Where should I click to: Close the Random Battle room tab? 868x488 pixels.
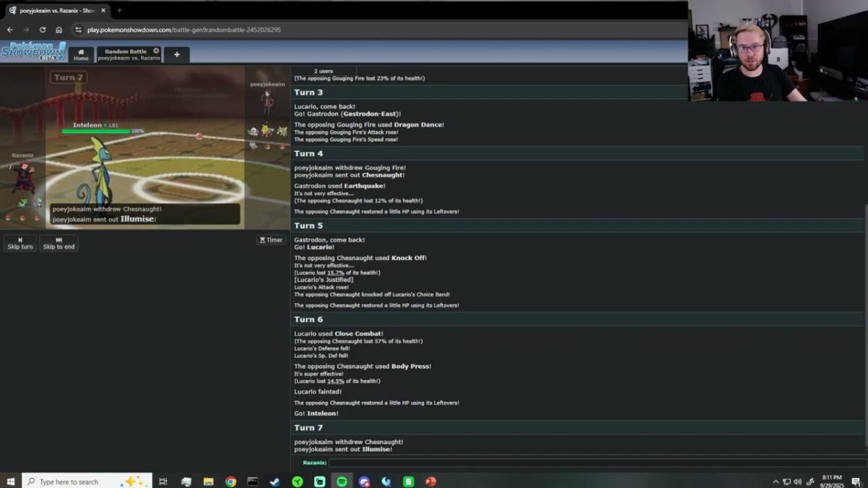pos(156,51)
